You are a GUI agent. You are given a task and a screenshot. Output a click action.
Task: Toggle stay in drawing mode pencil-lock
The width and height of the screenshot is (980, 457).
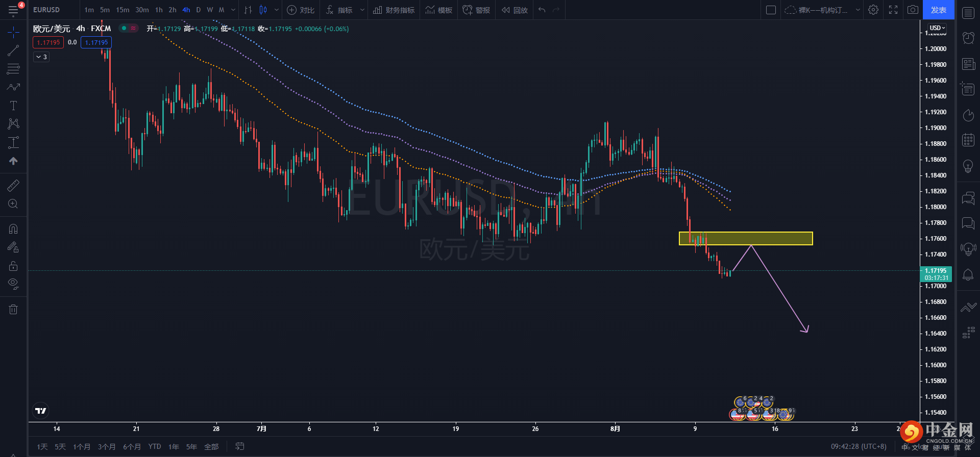(x=13, y=247)
